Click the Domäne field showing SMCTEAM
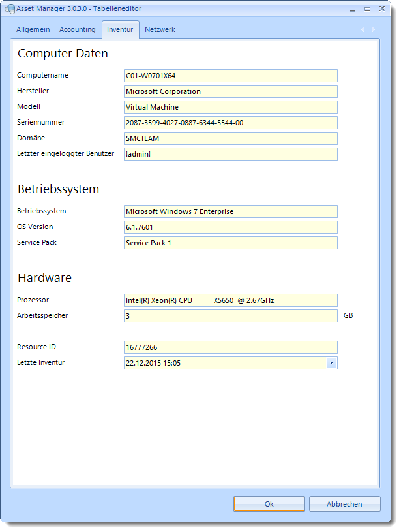 coord(231,138)
